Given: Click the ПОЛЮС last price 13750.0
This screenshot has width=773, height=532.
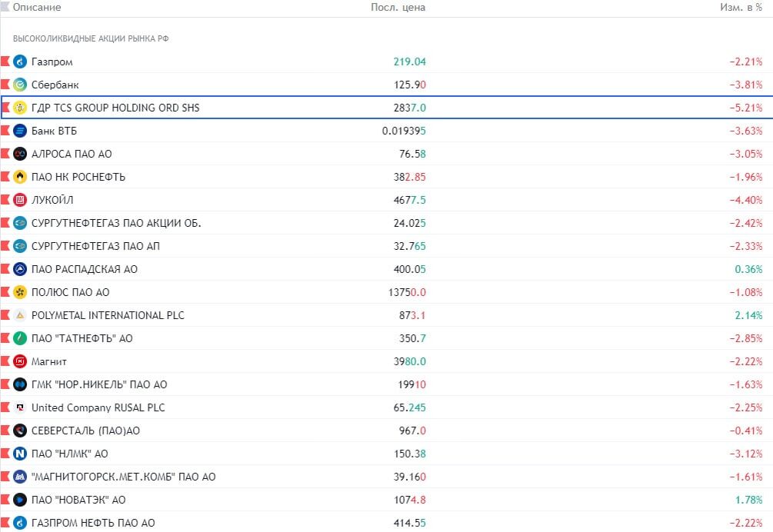Looking at the screenshot, I should pos(407,292).
